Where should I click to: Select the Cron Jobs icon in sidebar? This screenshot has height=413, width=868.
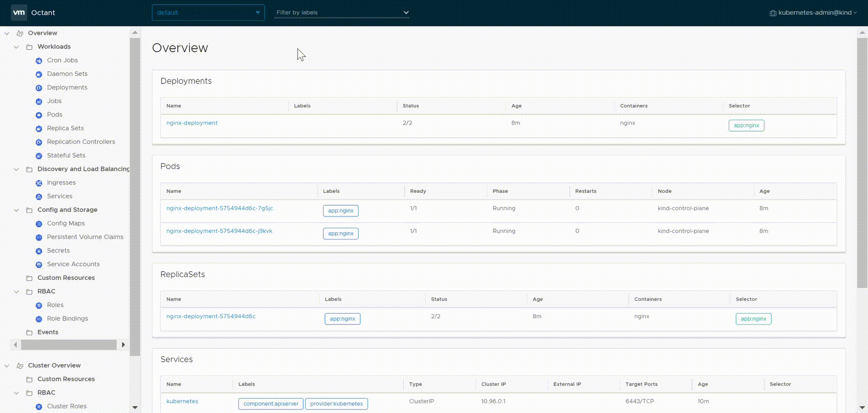[x=39, y=60]
